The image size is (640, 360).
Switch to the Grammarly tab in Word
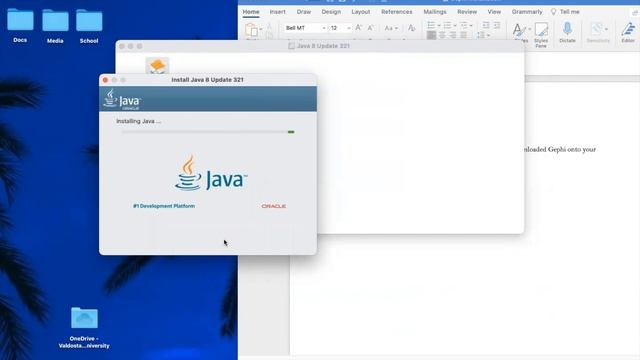pyautogui.click(x=527, y=12)
